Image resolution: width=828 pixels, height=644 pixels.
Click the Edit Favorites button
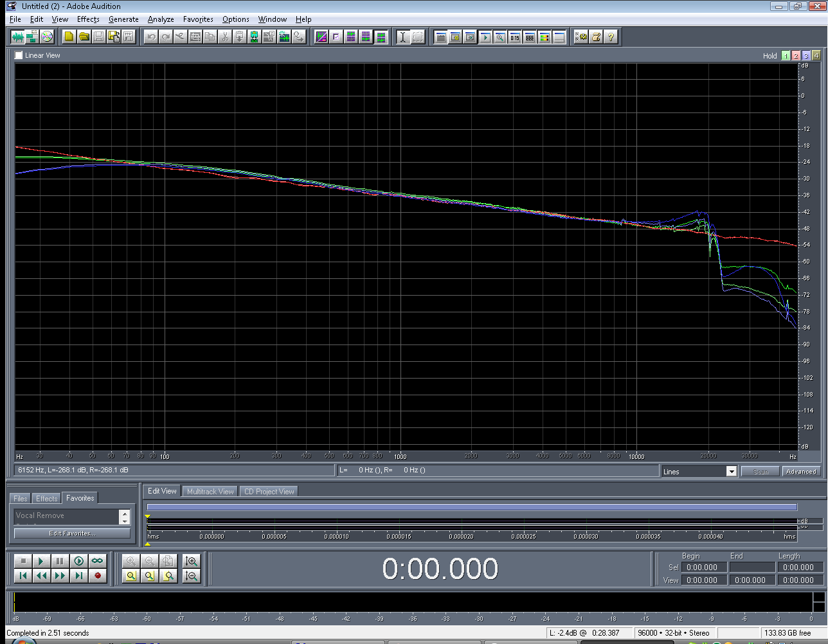(x=72, y=533)
